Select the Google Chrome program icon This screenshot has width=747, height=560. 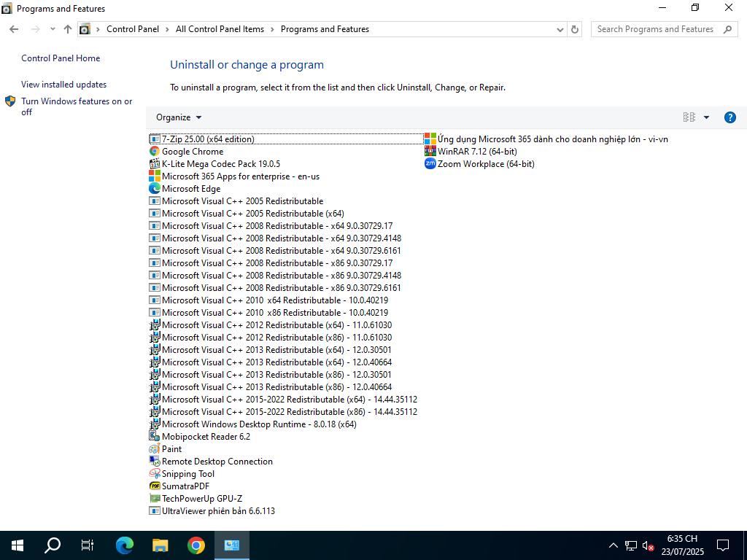tap(155, 152)
